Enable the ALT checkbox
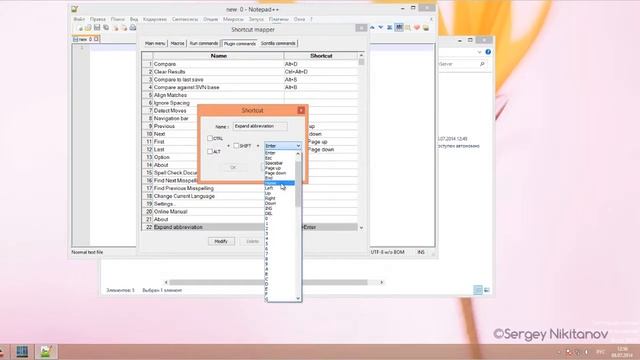 [x=210, y=151]
